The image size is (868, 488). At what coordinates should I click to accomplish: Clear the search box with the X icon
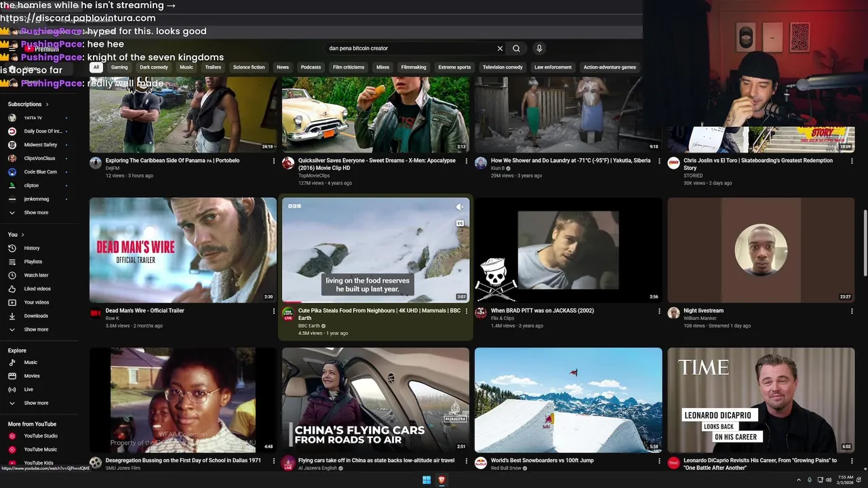tap(500, 48)
